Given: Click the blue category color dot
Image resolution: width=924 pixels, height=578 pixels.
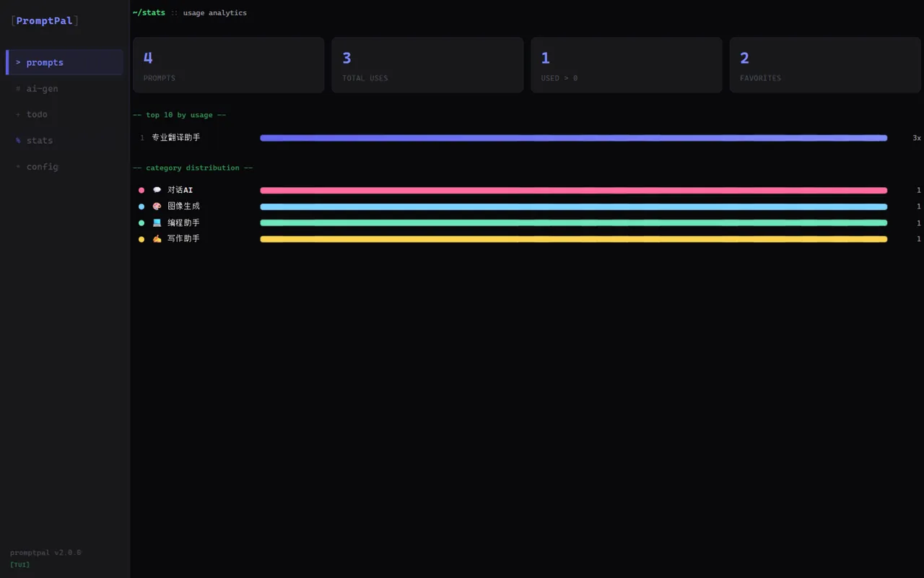Looking at the screenshot, I should pos(141,207).
